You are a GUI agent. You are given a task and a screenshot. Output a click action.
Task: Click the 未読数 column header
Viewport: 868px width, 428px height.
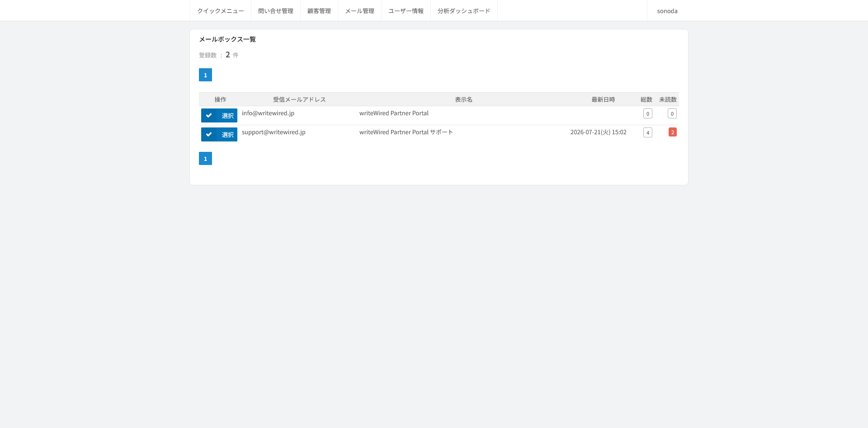668,99
